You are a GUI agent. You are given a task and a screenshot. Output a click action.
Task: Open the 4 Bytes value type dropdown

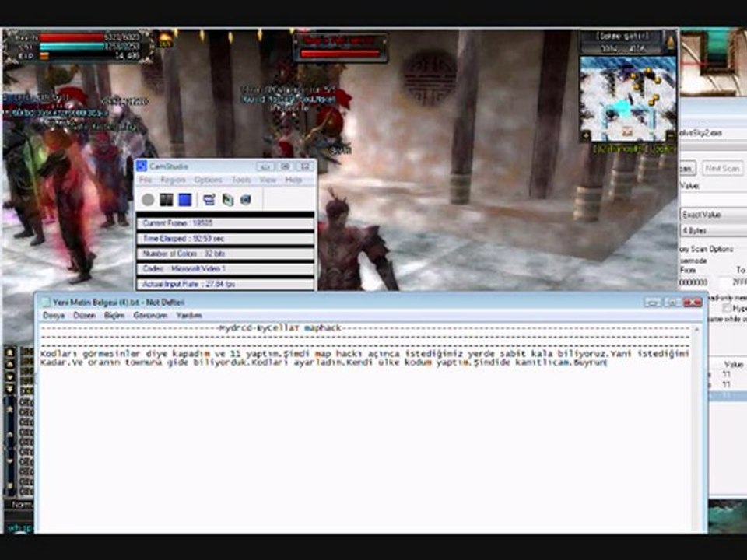tap(714, 230)
